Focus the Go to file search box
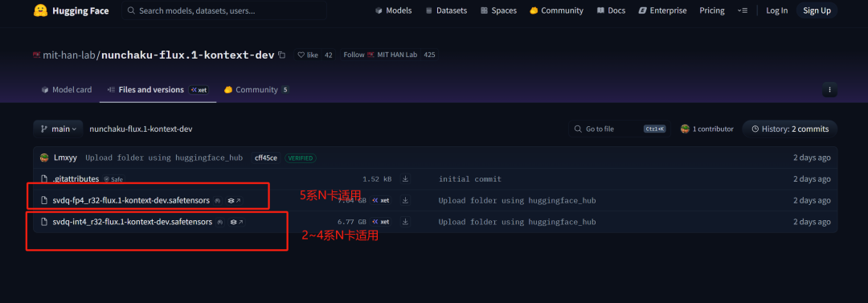The height and width of the screenshot is (303, 868). pyautogui.click(x=620, y=129)
